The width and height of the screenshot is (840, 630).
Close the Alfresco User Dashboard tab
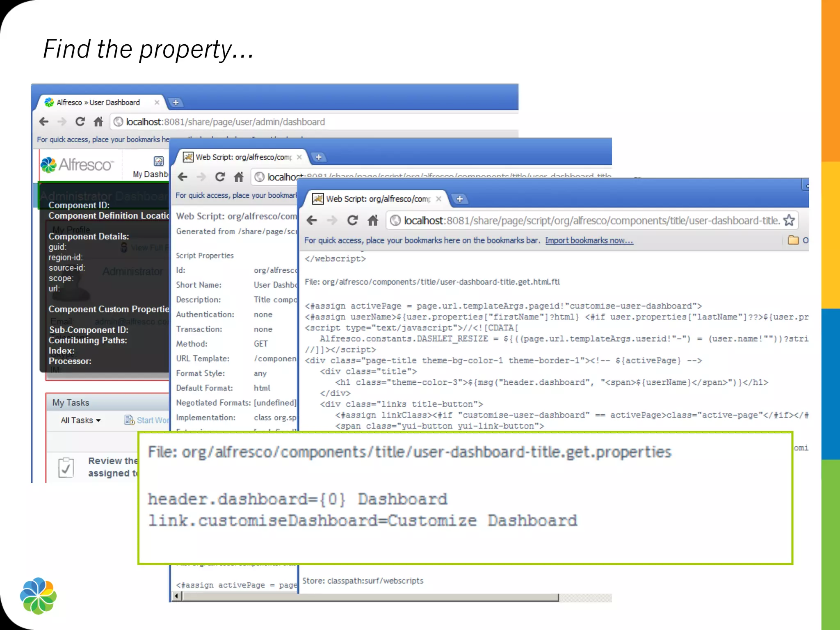[x=157, y=102]
